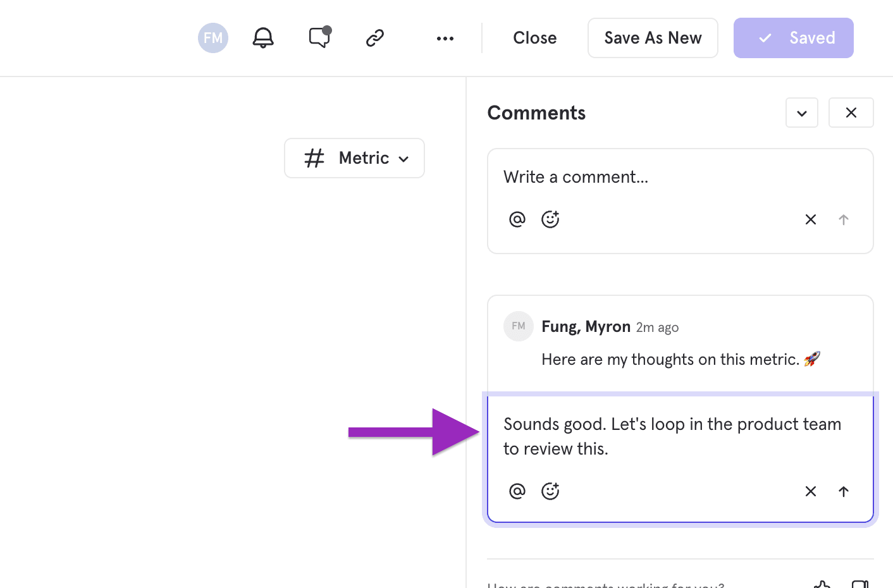Open the notifications bell
This screenshot has height=588, width=893.
[x=263, y=38]
